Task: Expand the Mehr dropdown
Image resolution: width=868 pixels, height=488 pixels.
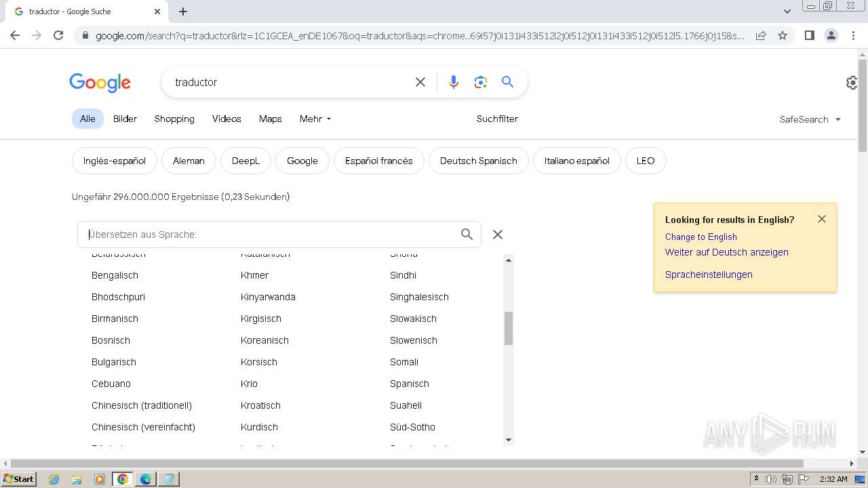Action: (x=315, y=119)
